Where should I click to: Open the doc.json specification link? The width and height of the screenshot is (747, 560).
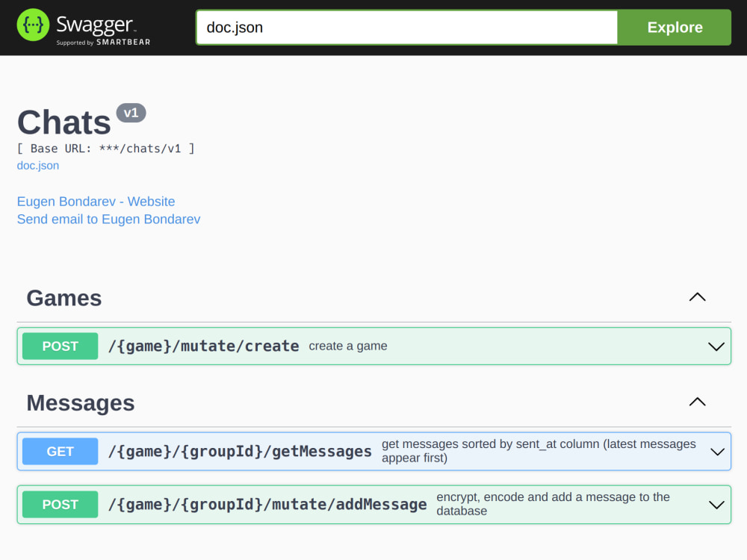pos(37,165)
